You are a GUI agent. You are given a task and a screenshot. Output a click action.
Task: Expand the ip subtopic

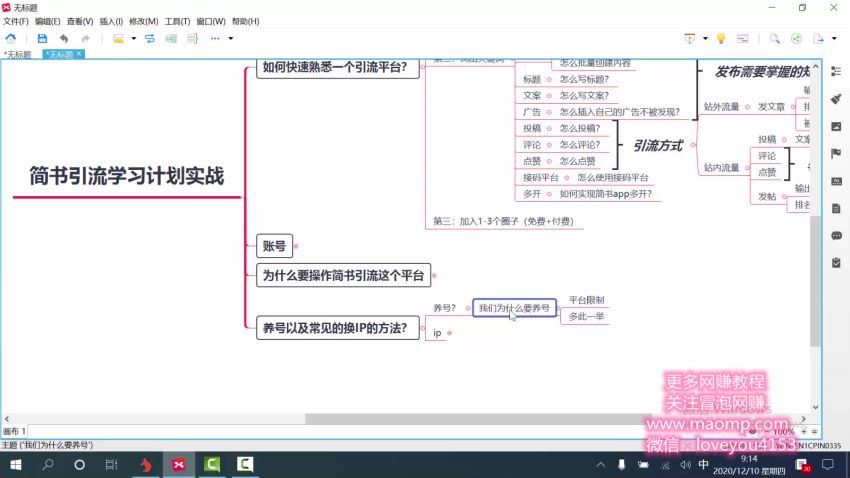pos(449,333)
